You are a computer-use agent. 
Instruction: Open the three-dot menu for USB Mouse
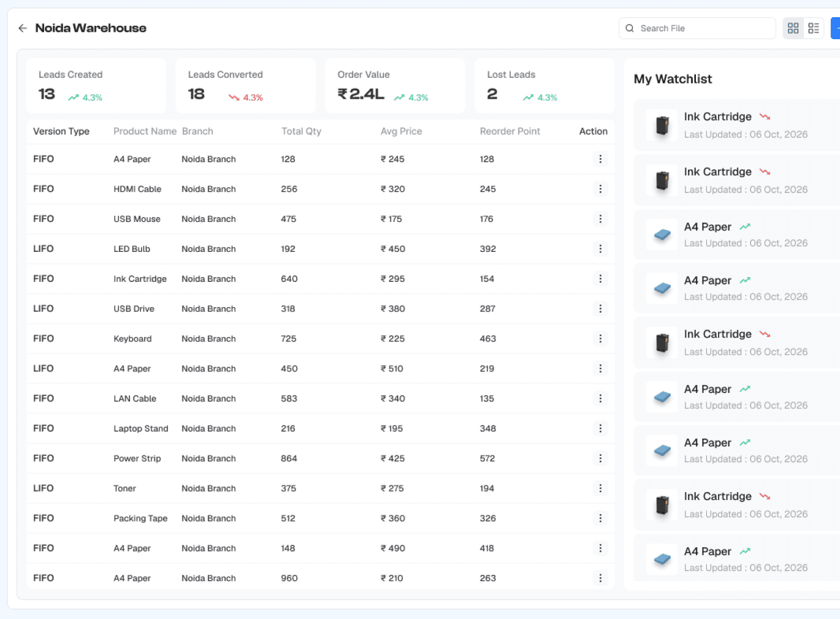coord(600,219)
